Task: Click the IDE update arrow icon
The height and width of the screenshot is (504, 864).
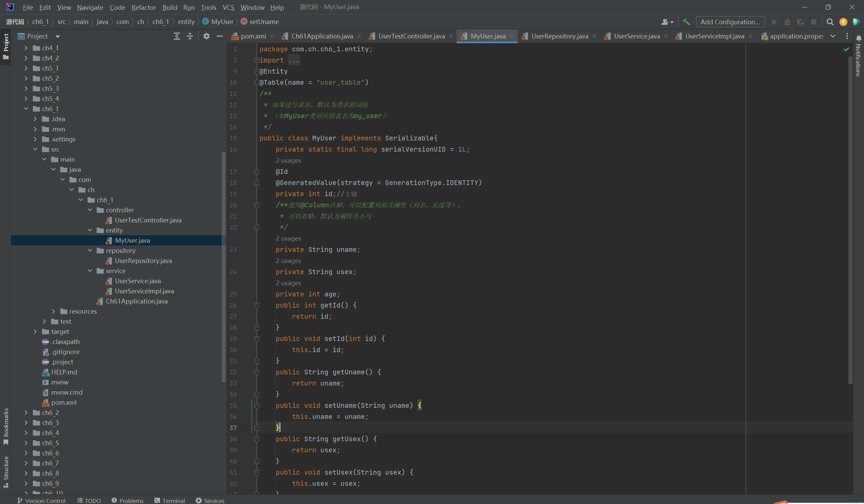Action: (843, 22)
